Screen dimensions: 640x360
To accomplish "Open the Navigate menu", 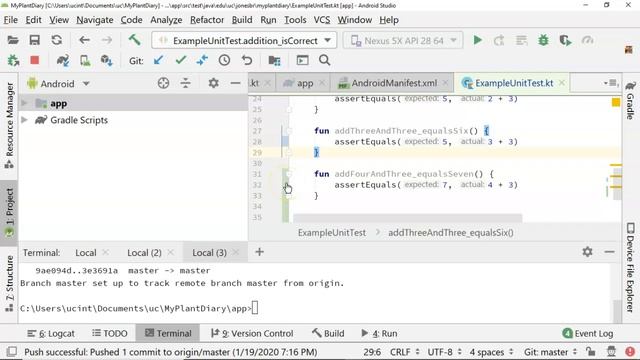I will coord(95,20).
